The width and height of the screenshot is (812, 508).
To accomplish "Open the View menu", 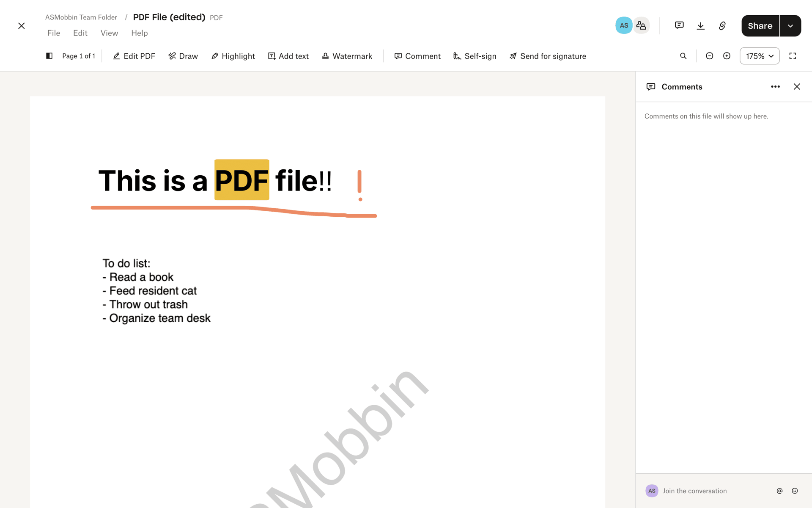I will (x=109, y=33).
